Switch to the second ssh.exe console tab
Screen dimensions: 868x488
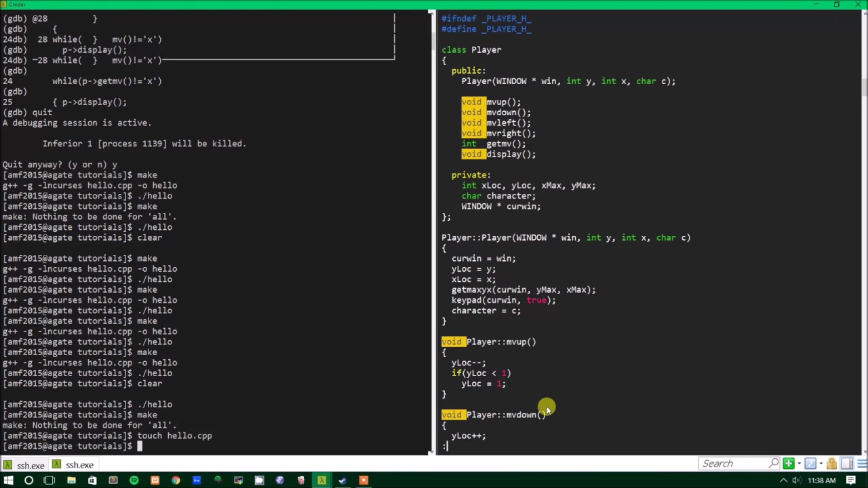73,465
